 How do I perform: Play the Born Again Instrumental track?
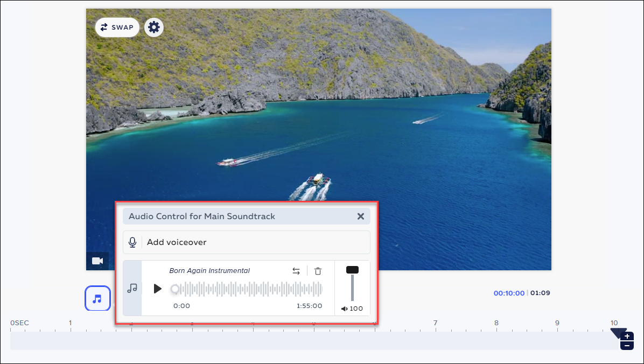(157, 289)
